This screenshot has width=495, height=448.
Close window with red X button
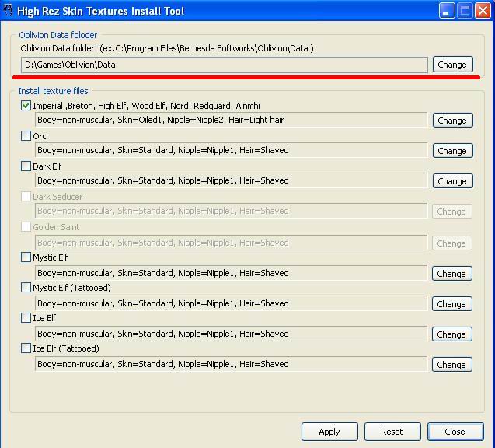pos(483,11)
